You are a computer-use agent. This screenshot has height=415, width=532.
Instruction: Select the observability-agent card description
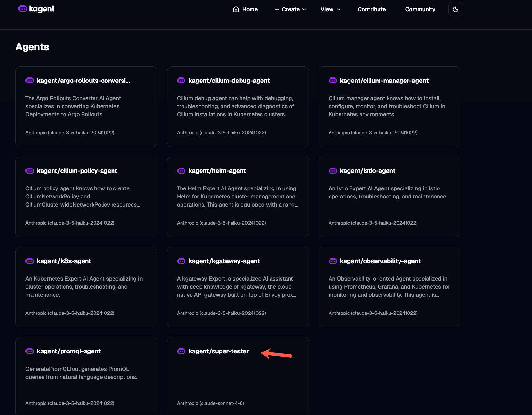click(389, 287)
